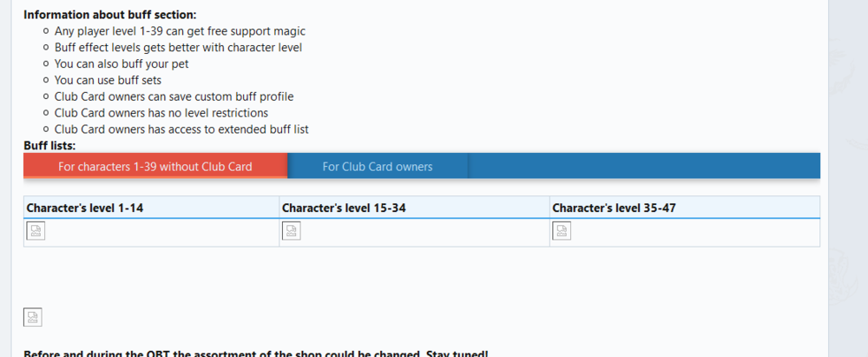868x357 pixels.
Task: Click broken image under Character's level 35-47
Action: pyautogui.click(x=562, y=231)
